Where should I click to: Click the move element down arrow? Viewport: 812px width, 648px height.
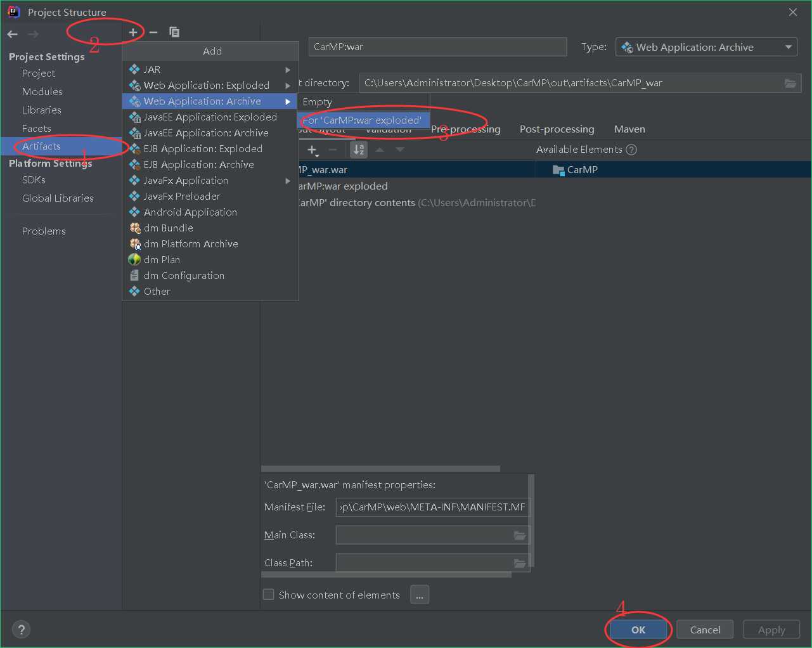(400, 150)
